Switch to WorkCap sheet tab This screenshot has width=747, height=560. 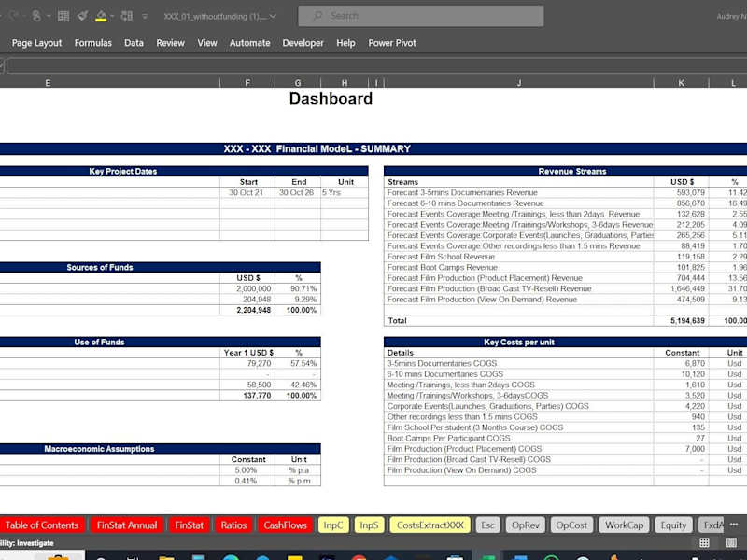click(624, 525)
